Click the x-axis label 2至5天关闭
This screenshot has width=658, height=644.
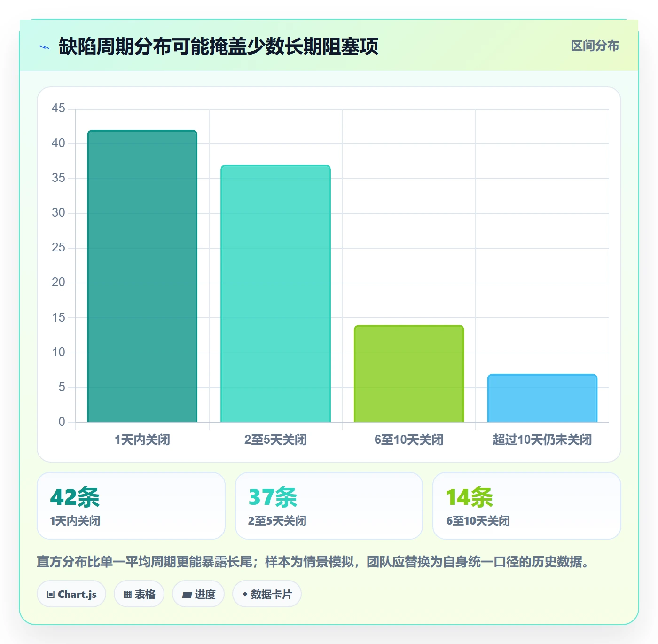(275, 440)
